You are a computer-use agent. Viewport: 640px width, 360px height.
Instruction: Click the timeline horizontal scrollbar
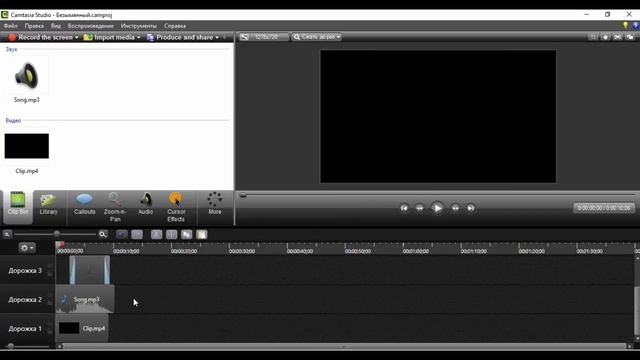[344, 347]
